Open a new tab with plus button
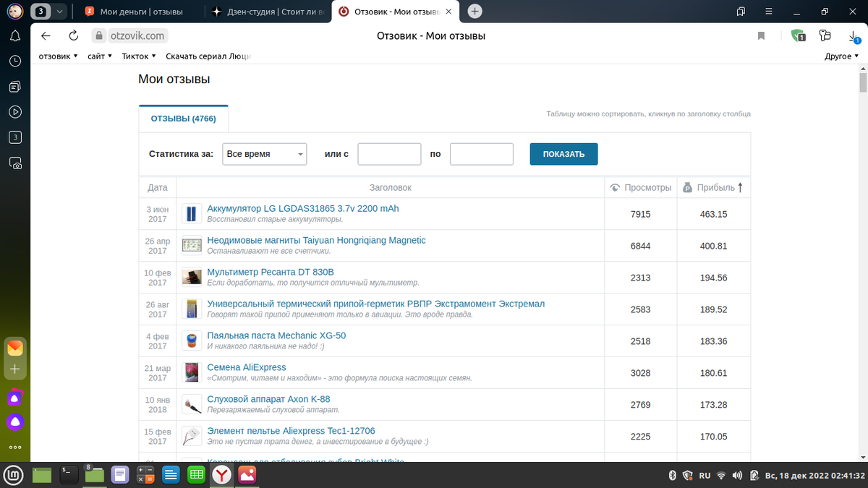The width and height of the screenshot is (868, 488). 475,11
